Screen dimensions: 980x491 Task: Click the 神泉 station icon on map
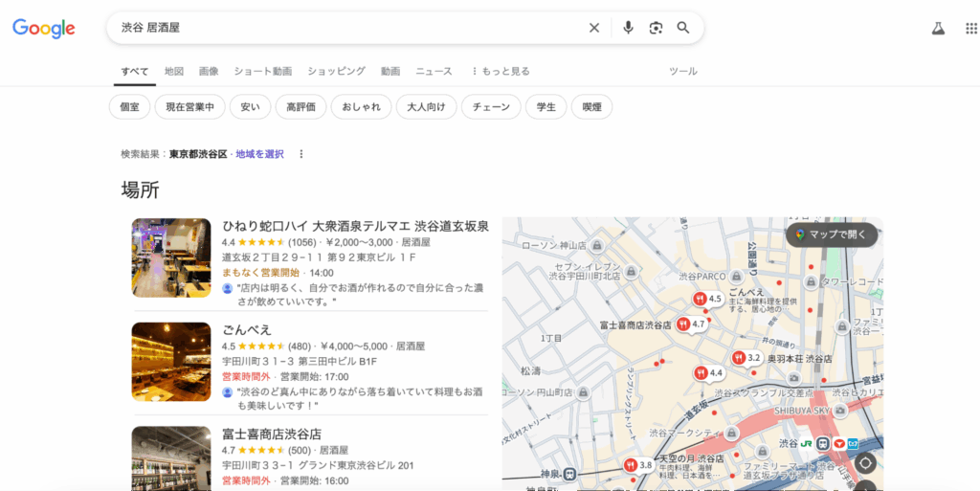(x=568, y=474)
